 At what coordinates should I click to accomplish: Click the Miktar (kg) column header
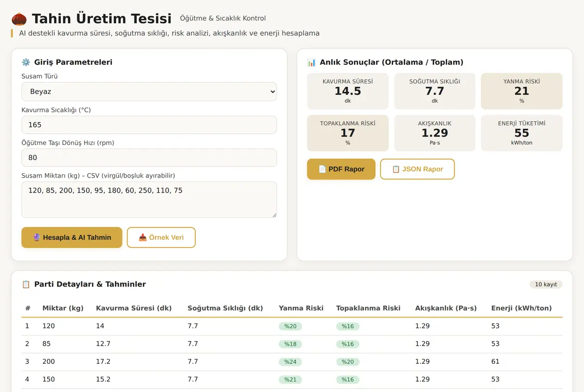[63, 308]
